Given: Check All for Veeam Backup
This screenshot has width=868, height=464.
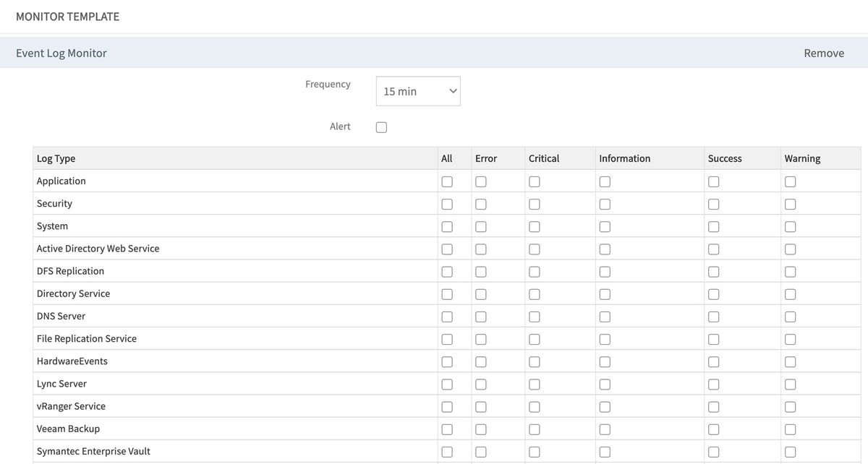Looking at the screenshot, I should [447, 429].
